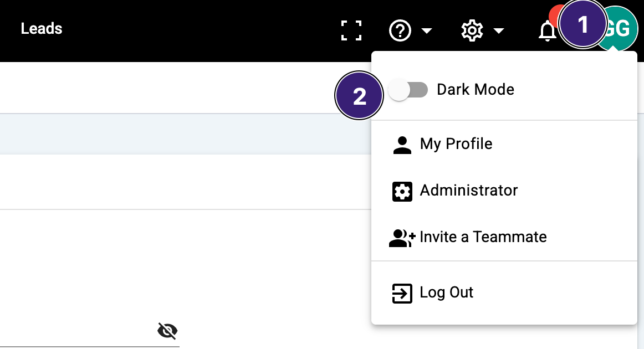The height and width of the screenshot is (349, 644).
Task: Expand the settings dropdown arrow
Action: [x=498, y=31]
